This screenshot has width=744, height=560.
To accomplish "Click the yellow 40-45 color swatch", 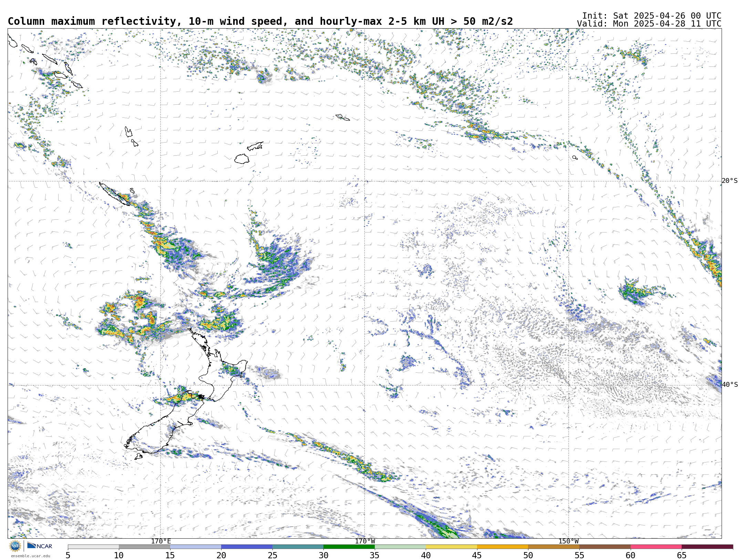I will pyautogui.click(x=451, y=547).
